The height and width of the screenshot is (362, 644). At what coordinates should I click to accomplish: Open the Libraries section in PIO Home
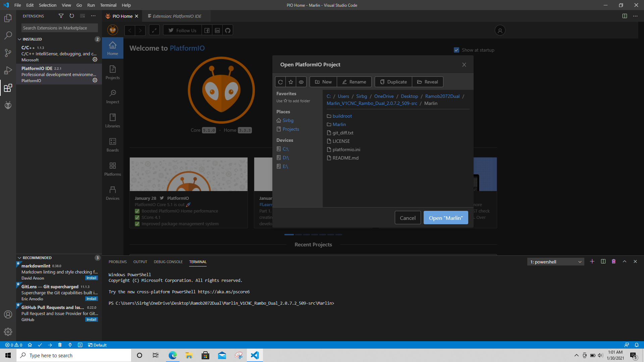pyautogui.click(x=113, y=121)
